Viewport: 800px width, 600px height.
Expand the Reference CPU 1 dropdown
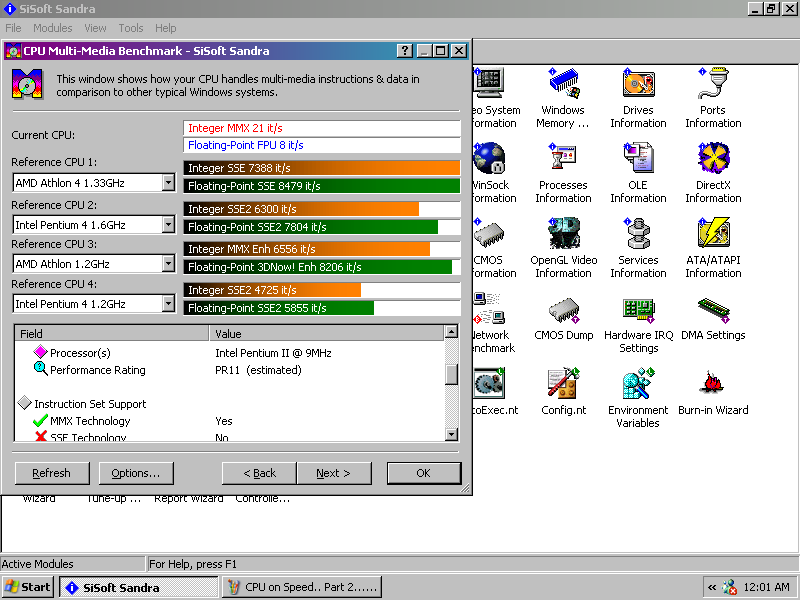[x=168, y=183]
